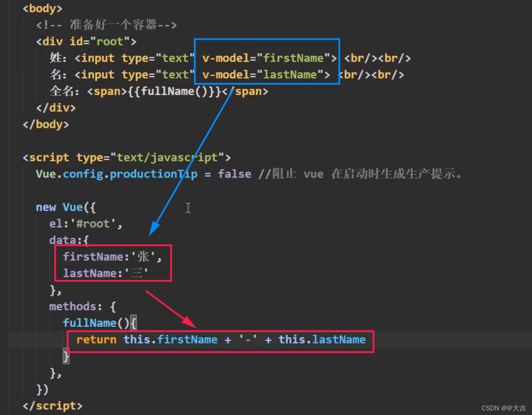Click the <br/><br/> after lastName input

point(371,75)
